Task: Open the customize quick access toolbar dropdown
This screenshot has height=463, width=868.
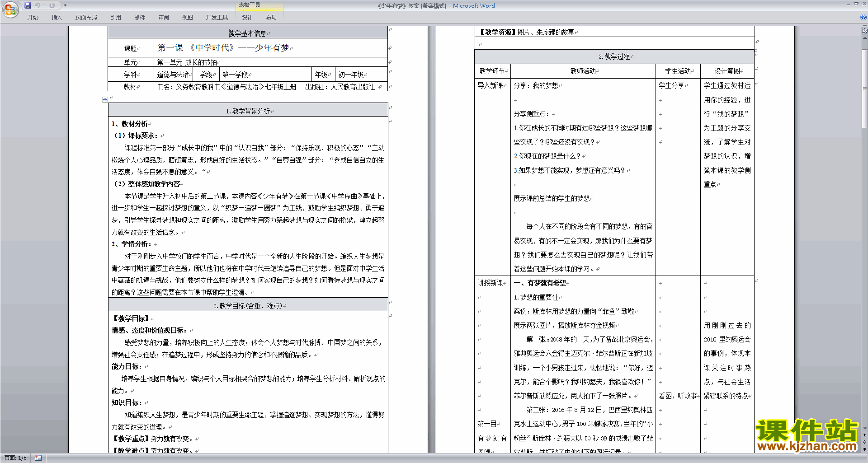Action: pos(65,5)
